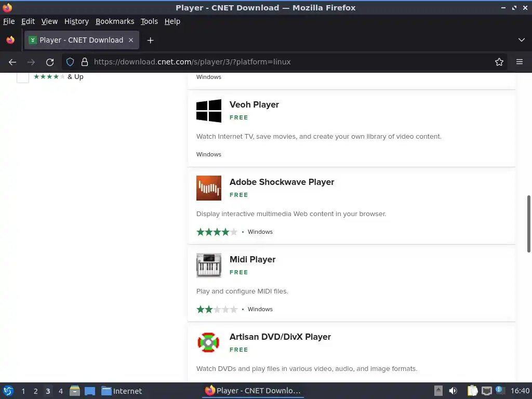This screenshot has height=399, width=532.
Task: Expand the list all tabs chevron
Action: tap(521, 40)
